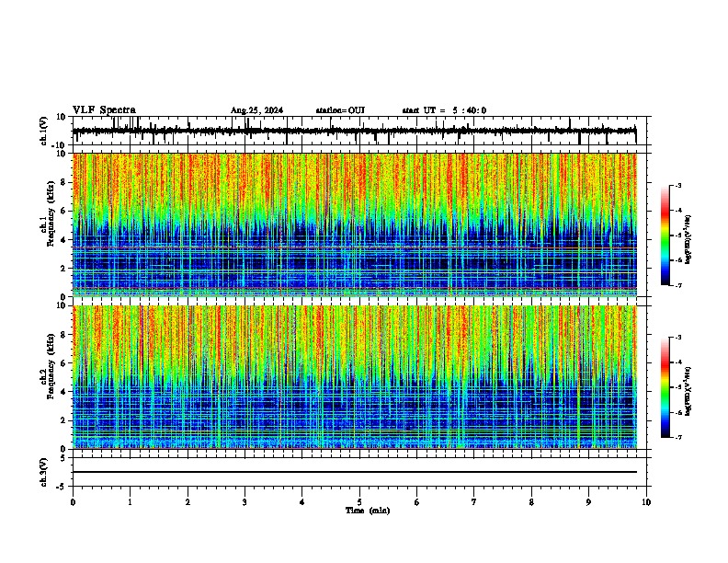The width and height of the screenshot is (728, 563).
Task: Click the ch.1 frequency spectrogram panel
Action: point(355,224)
